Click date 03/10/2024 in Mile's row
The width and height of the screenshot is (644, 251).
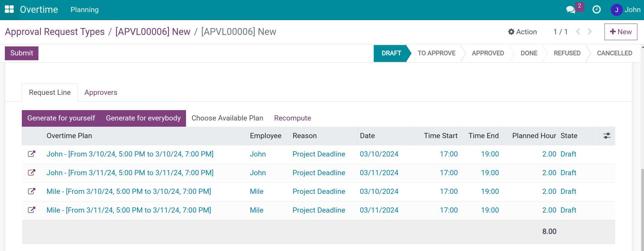[x=379, y=191]
